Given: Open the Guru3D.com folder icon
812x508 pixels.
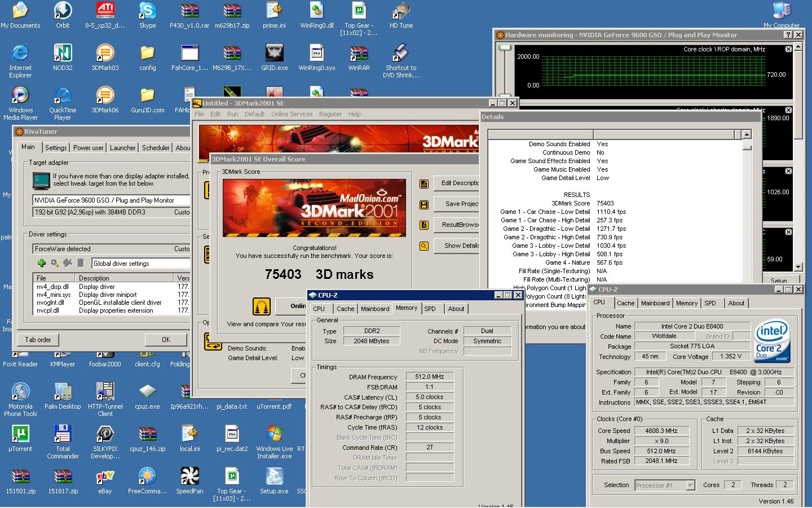Looking at the screenshot, I should click(147, 96).
